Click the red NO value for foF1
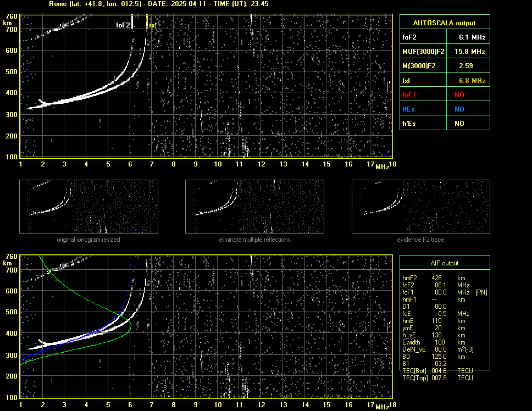 [459, 95]
